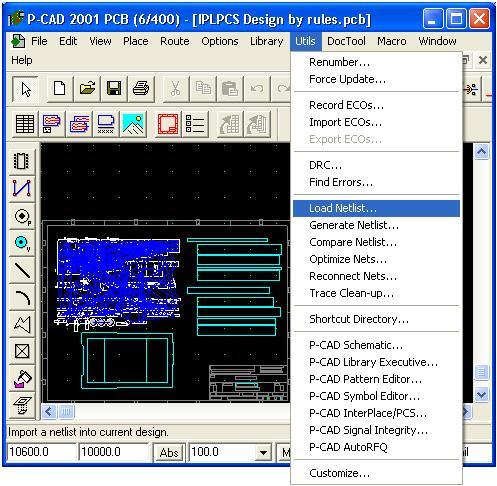497x486 pixels.
Task: Pick the Place Arc tool
Action: [22, 297]
